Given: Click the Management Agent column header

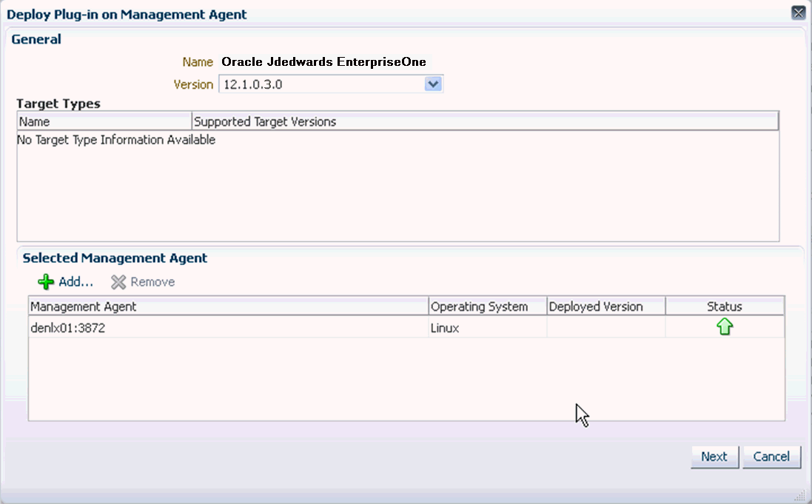Looking at the screenshot, I should coord(229,306).
